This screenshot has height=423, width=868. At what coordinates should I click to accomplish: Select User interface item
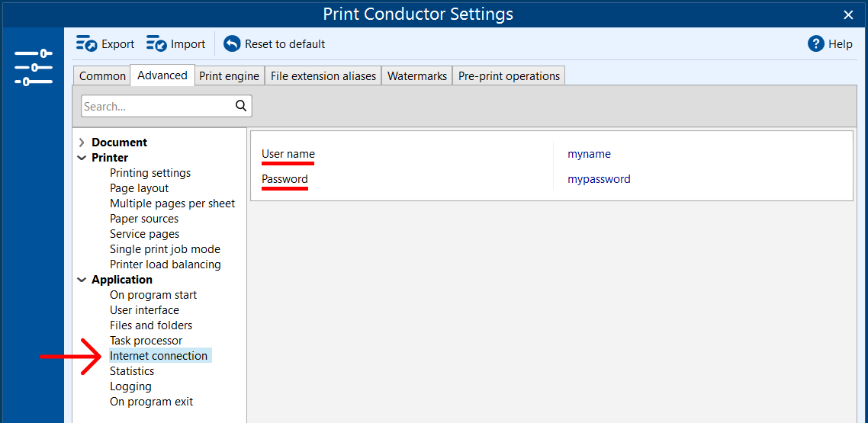(x=144, y=310)
